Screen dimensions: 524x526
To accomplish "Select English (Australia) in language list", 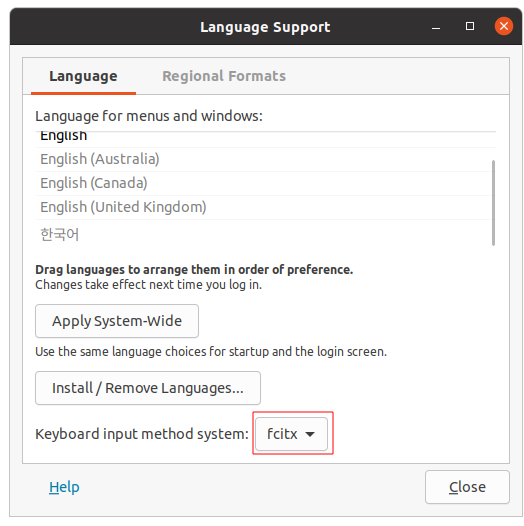I will click(x=265, y=159).
